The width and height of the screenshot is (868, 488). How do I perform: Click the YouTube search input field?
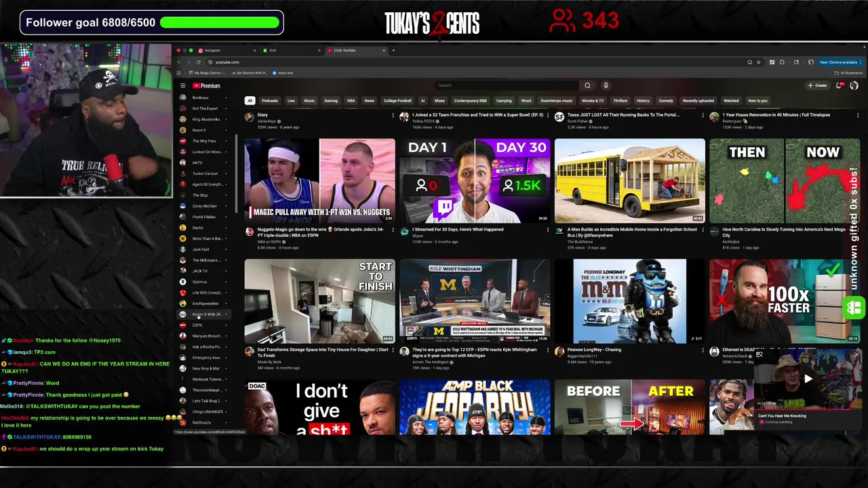coord(506,85)
